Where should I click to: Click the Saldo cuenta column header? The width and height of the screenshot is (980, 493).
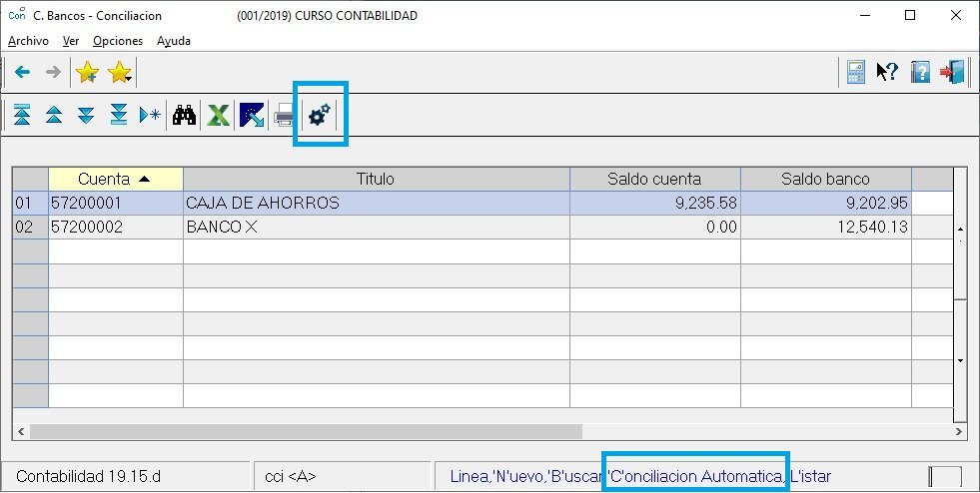655,179
